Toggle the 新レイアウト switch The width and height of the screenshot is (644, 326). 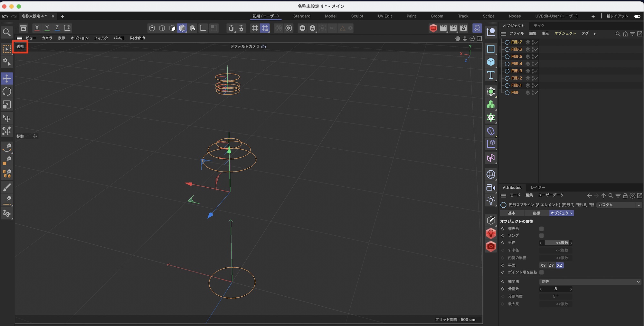637,16
